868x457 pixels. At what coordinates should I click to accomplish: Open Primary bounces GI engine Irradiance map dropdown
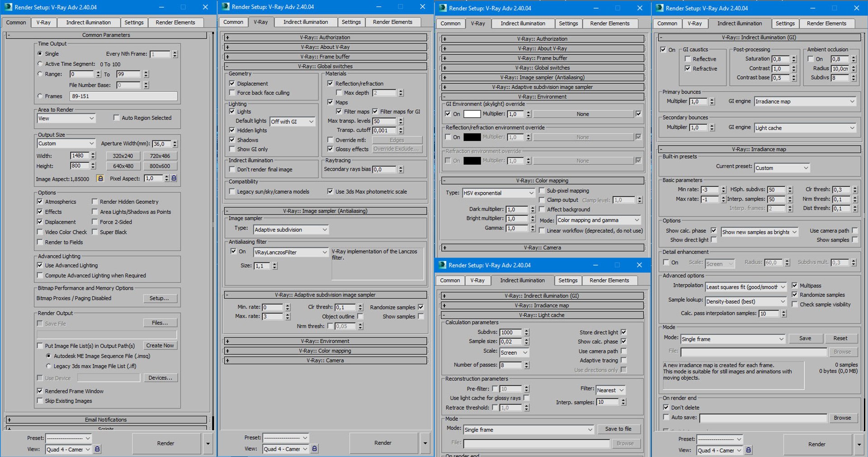point(806,102)
